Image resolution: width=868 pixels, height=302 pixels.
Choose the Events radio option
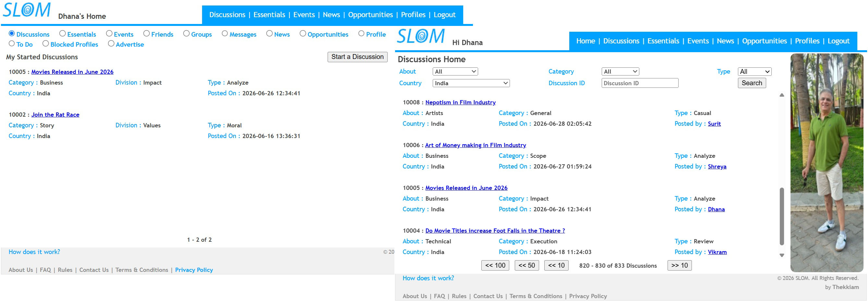coord(109,33)
